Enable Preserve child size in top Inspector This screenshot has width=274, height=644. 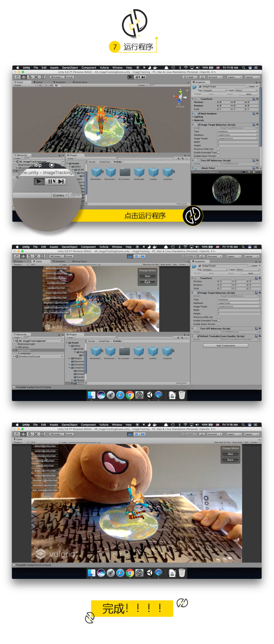pos(218,149)
